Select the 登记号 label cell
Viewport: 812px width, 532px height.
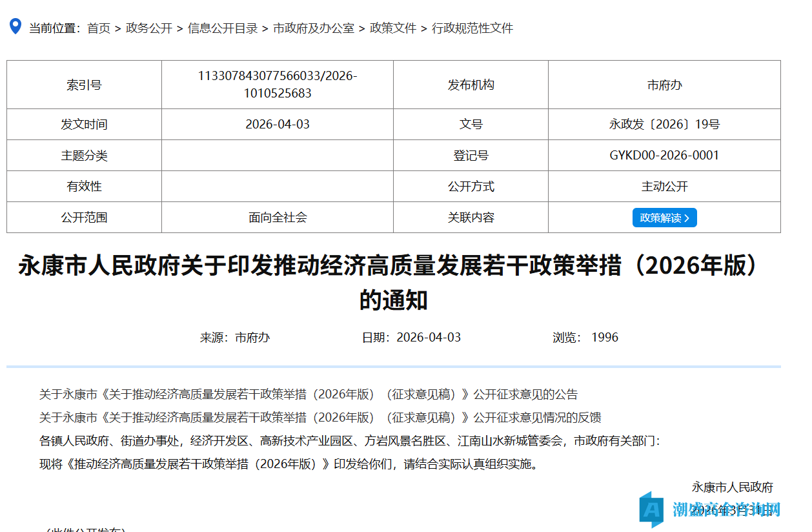pos(471,155)
